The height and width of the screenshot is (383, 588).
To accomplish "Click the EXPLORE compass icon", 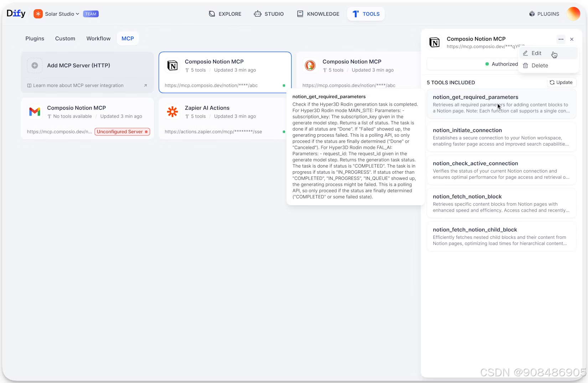I will (x=212, y=14).
